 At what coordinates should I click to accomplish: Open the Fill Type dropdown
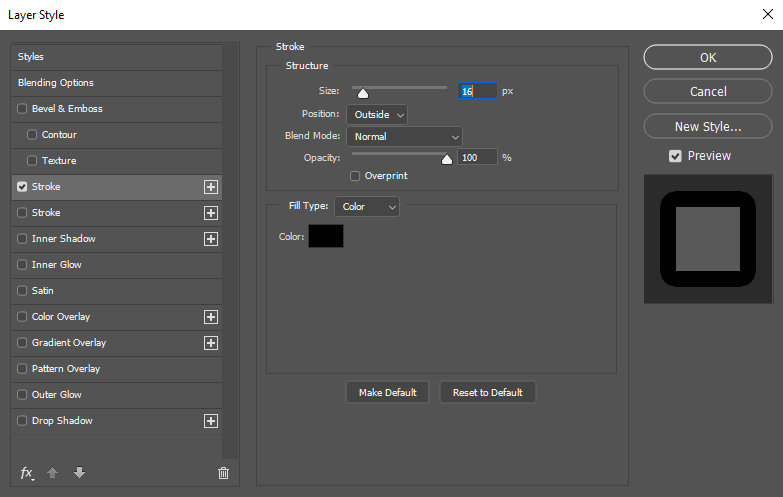(x=367, y=206)
